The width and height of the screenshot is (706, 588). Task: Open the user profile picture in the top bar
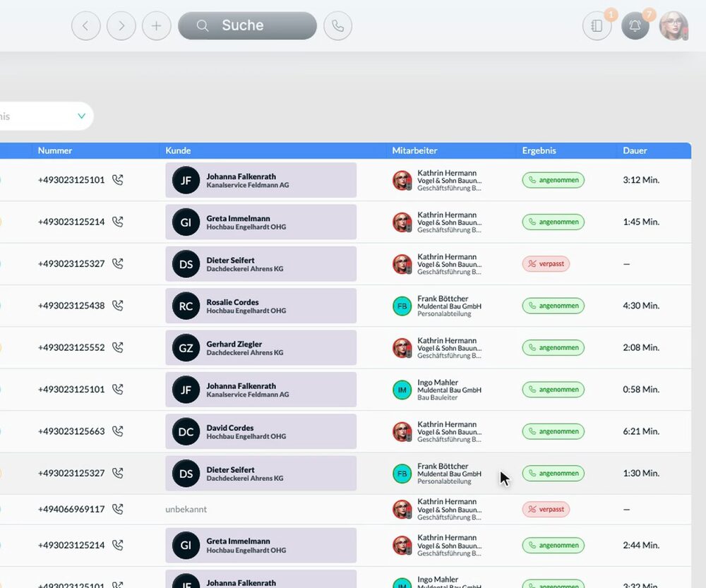674,25
